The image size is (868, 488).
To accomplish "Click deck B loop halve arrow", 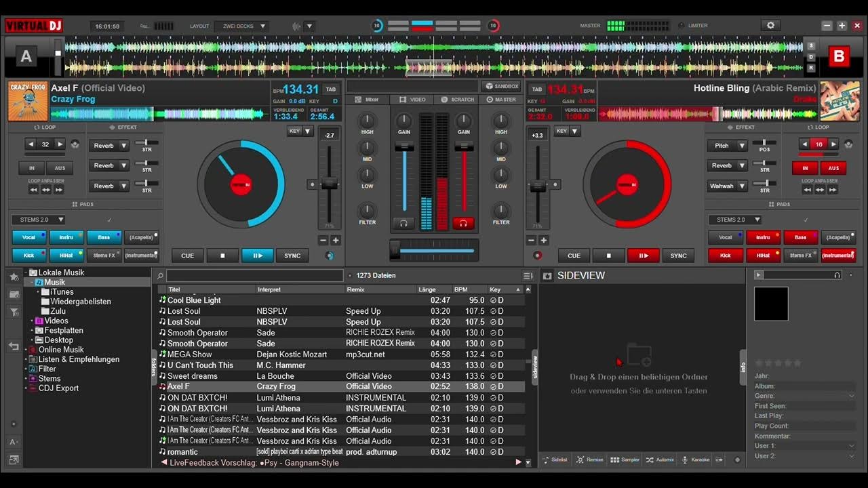I will click(804, 144).
